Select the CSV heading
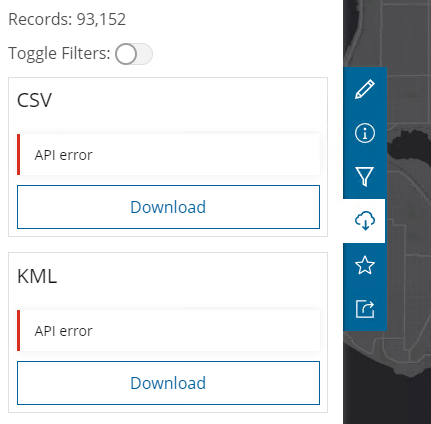 click(34, 100)
